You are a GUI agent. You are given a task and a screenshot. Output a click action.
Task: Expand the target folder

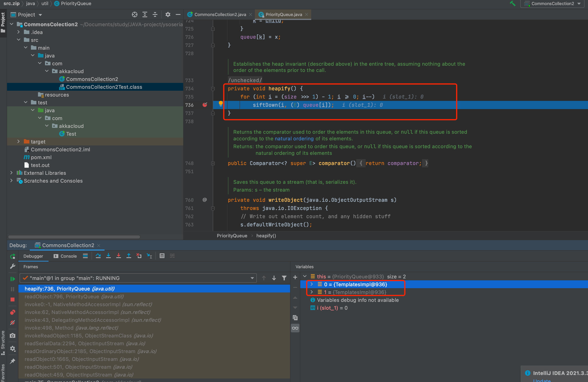[x=19, y=141]
